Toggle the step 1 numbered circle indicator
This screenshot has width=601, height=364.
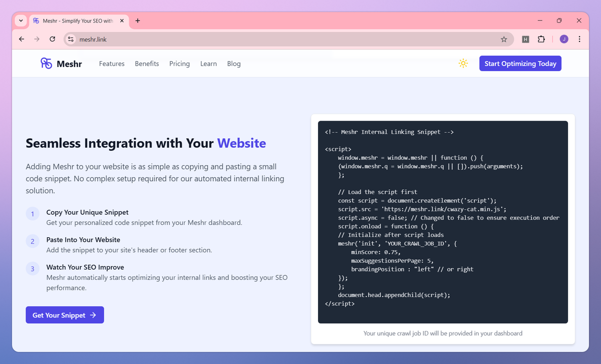click(33, 213)
